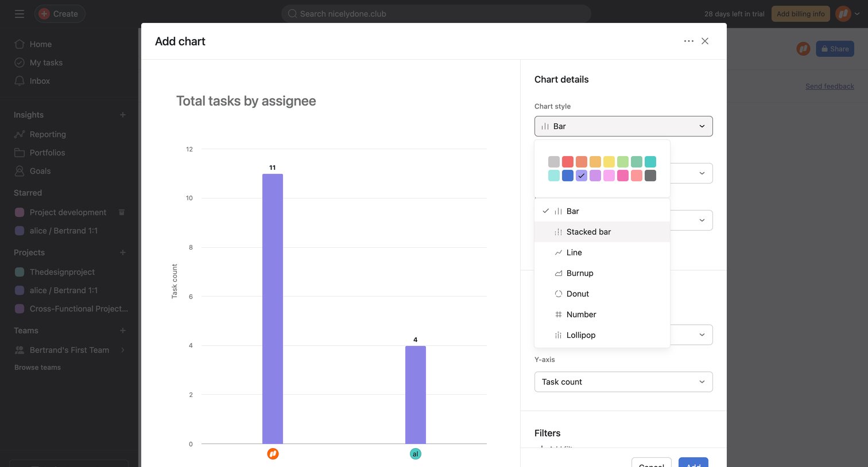Open the user profile avatar menu
868x467 pixels.
(843, 14)
